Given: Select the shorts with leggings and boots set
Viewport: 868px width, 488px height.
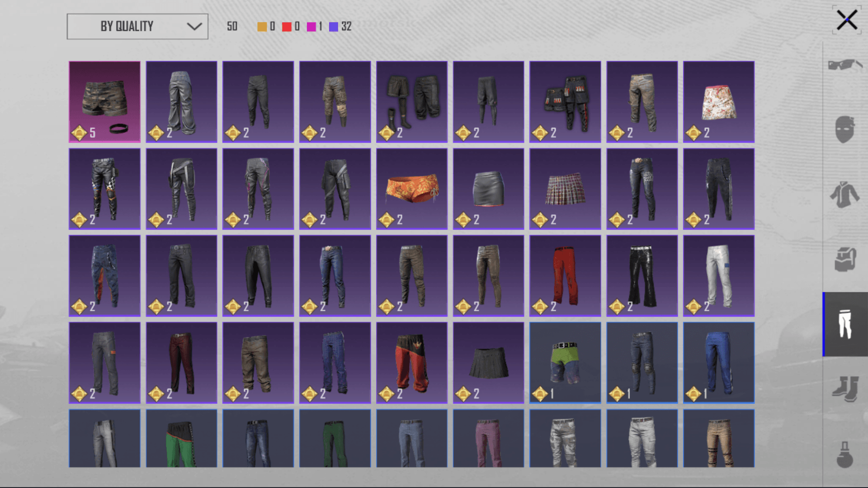Looking at the screenshot, I should pyautogui.click(x=412, y=102).
